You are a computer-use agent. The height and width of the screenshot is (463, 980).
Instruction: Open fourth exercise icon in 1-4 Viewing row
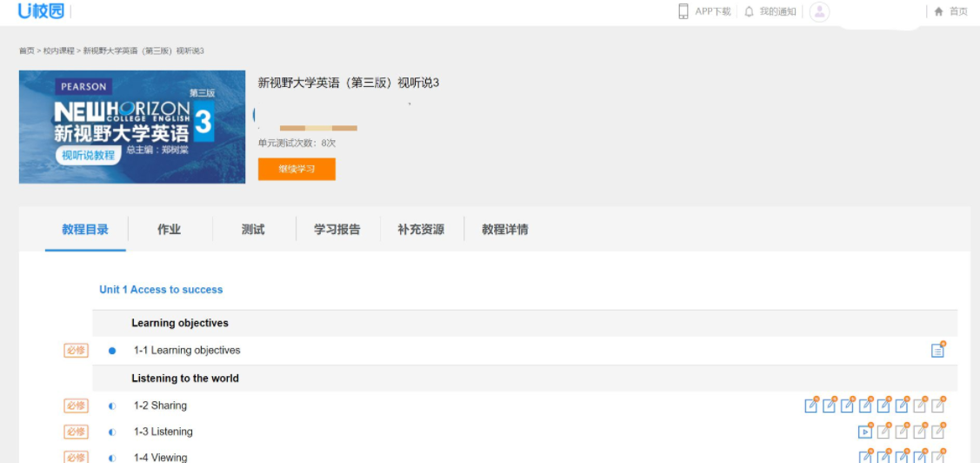coord(919,457)
